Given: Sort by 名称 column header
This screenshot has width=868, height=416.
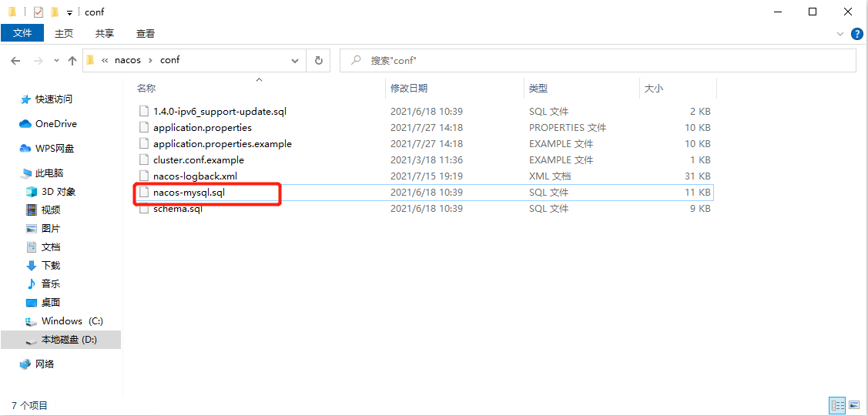Looking at the screenshot, I should [x=147, y=88].
